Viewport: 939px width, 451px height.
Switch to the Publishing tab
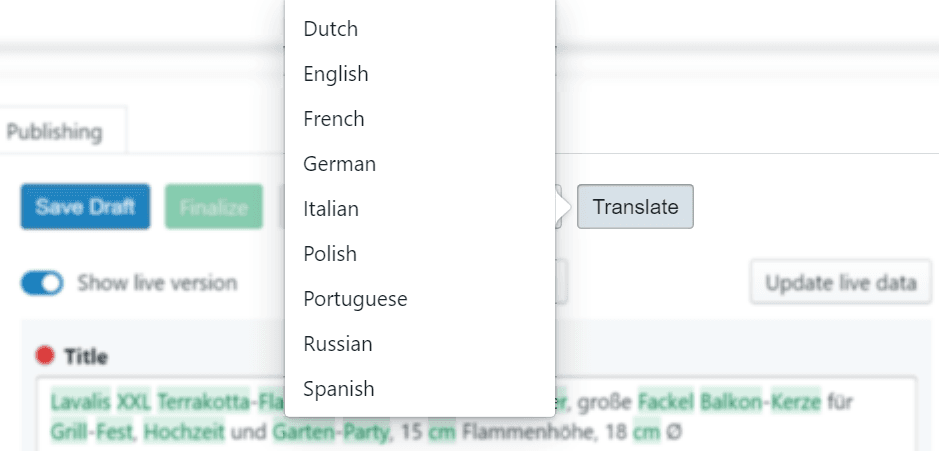[55, 131]
